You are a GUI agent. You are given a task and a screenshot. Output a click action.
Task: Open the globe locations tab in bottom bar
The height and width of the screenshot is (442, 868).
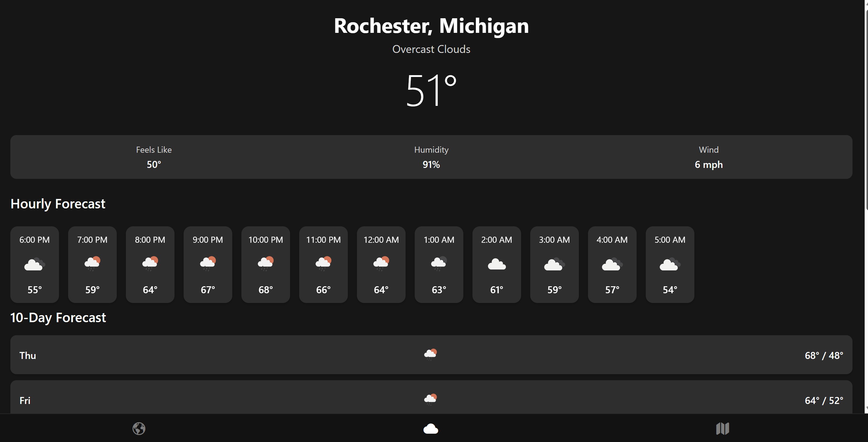tap(139, 429)
